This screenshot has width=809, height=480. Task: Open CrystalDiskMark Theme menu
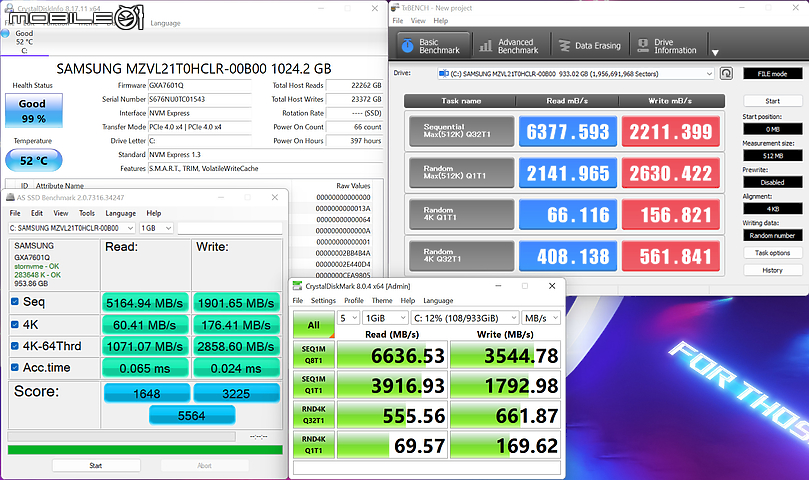[382, 300]
